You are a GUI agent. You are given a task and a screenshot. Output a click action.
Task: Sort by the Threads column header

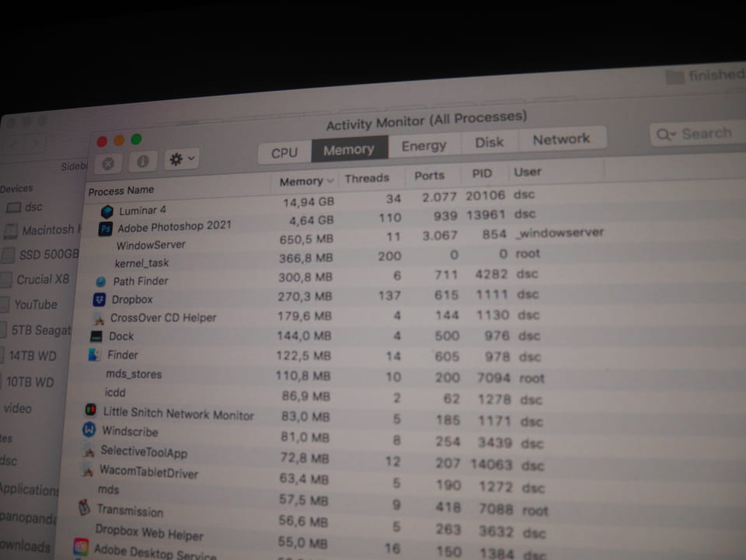coord(367,178)
